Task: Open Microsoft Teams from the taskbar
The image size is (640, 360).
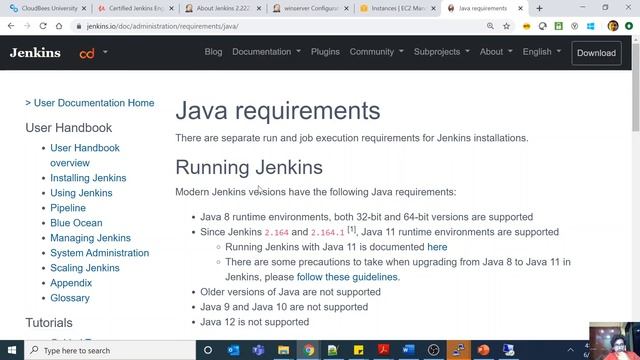Action: [258, 350]
